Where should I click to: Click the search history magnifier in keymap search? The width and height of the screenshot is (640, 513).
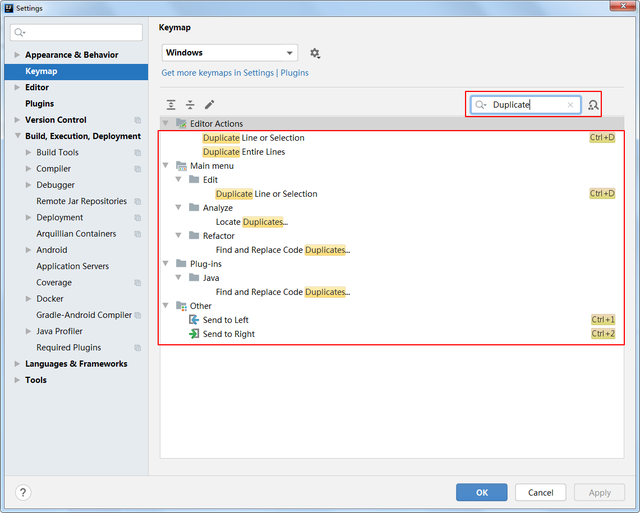click(481, 105)
